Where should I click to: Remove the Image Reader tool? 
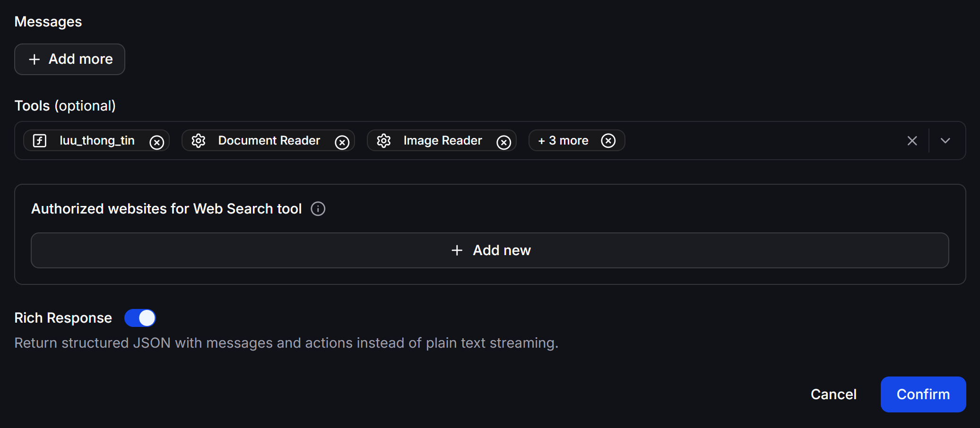click(x=504, y=142)
